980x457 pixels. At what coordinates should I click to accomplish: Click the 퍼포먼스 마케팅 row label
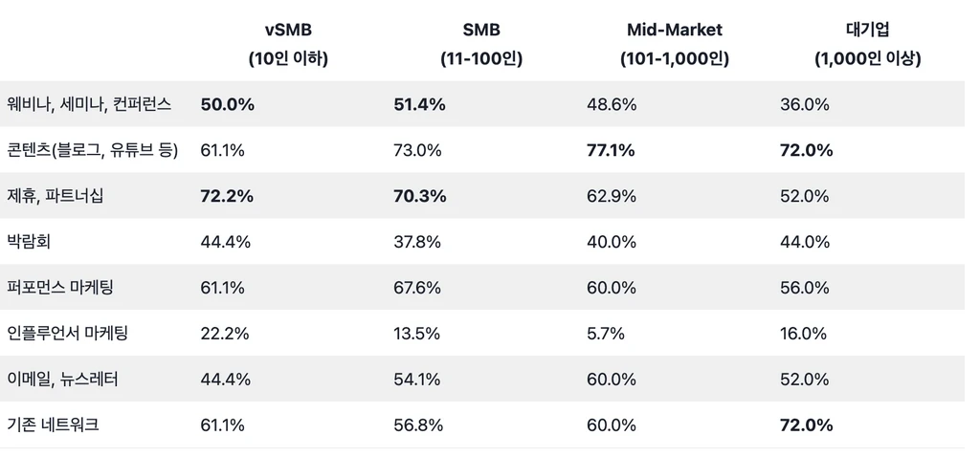tap(60, 288)
